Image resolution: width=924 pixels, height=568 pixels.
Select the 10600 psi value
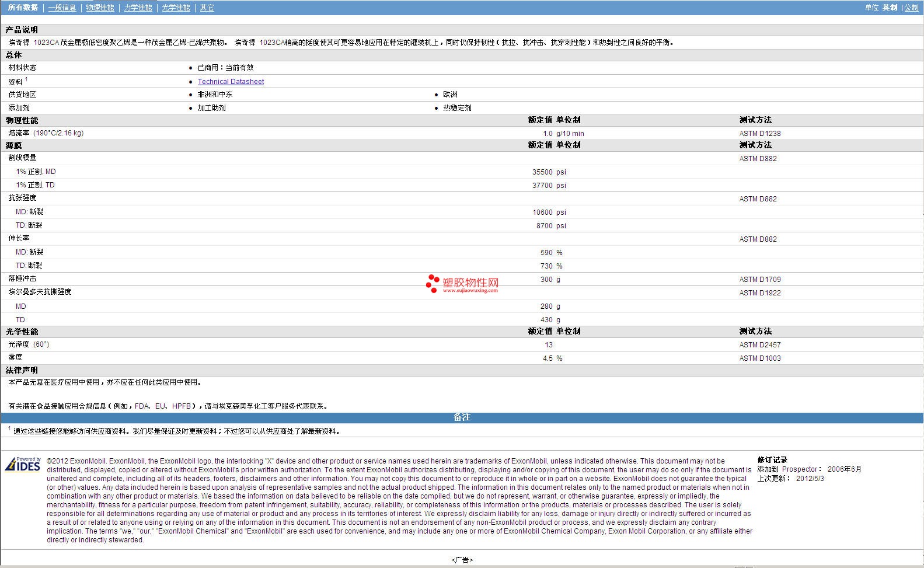tap(549, 212)
